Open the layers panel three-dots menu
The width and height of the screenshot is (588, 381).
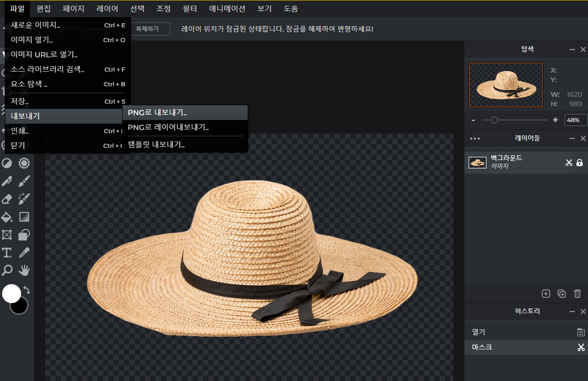click(475, 138)
